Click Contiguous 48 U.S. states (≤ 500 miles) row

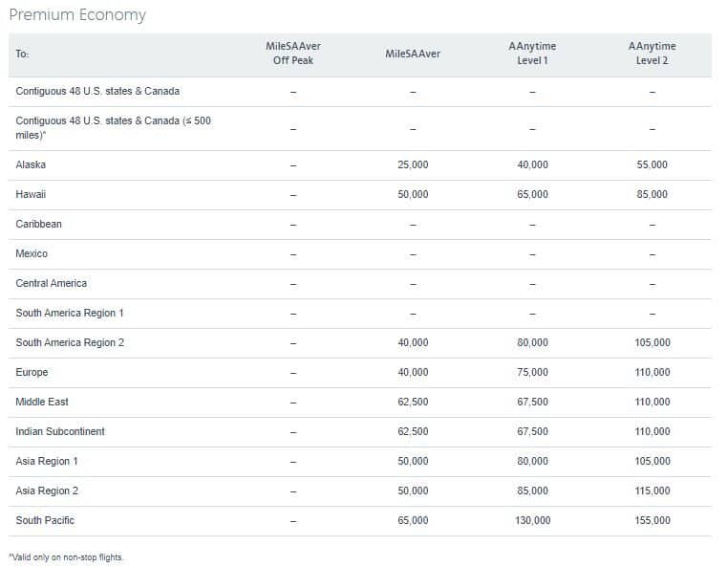click(x=360, y=128)
